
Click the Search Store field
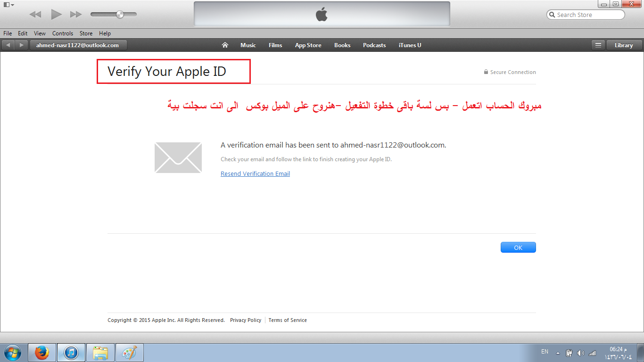pos(586,15)
